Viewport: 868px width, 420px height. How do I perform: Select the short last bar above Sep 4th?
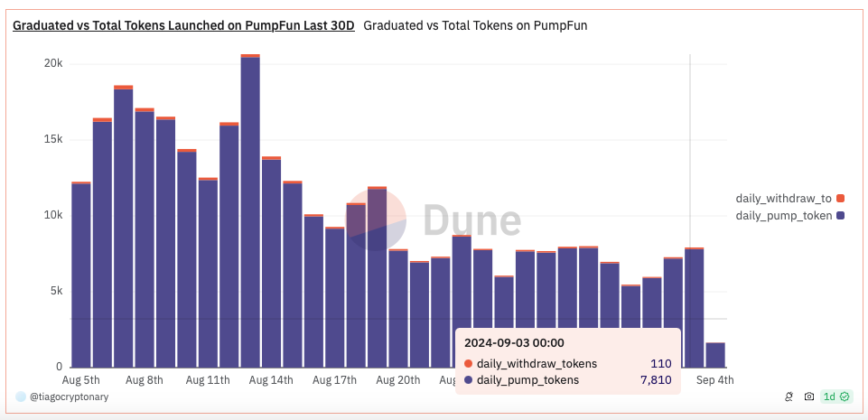click(714, 355)
